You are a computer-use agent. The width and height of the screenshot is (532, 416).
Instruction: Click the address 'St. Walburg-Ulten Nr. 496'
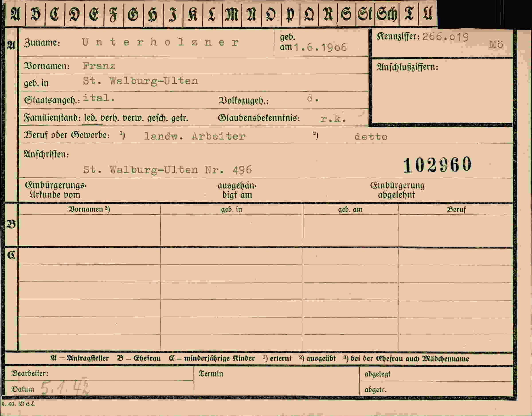pos(167,170)
